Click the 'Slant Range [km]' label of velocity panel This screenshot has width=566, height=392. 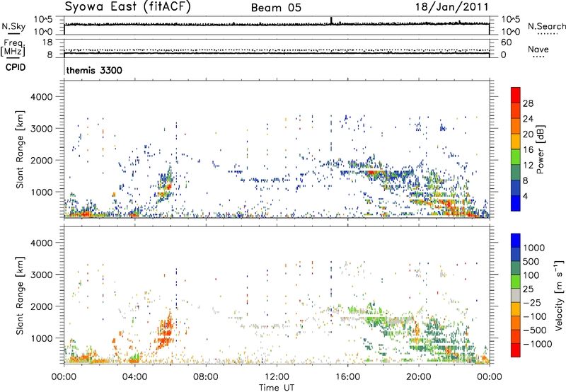pyautogui.click(x=20, y=296)
